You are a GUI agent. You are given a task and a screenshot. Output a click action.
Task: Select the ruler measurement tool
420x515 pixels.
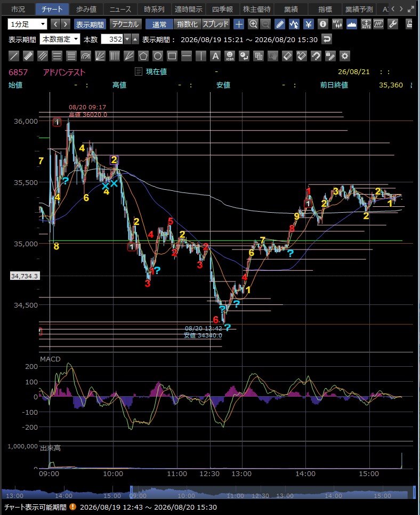28,56
